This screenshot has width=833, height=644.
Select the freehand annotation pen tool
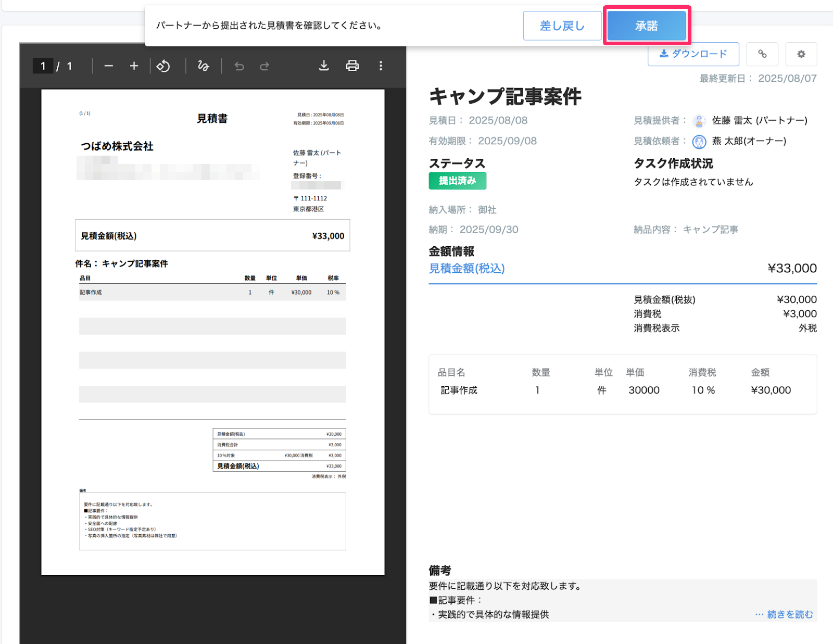[x=203, y=66]
